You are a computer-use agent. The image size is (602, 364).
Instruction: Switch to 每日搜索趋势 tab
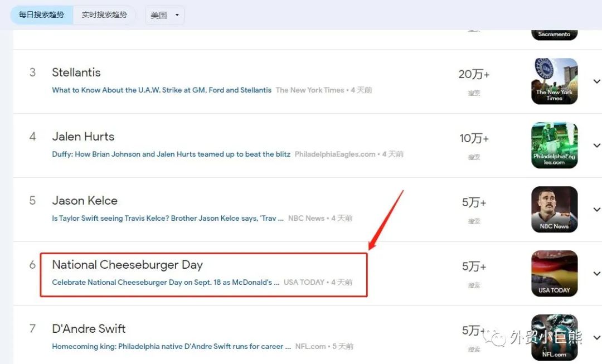[x=42, y=15]
